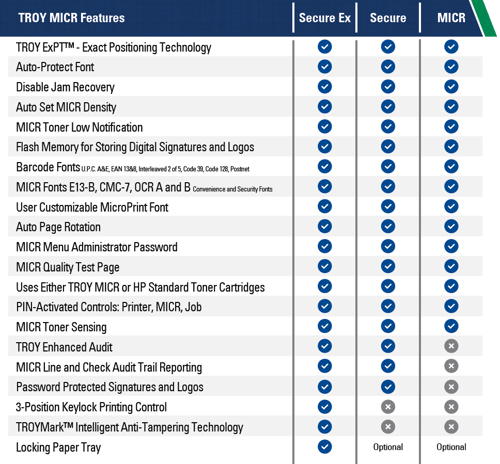Click the 3-Position Keylock Printing Control label
The image size is (500, 464).
click(x=91, y=407)
